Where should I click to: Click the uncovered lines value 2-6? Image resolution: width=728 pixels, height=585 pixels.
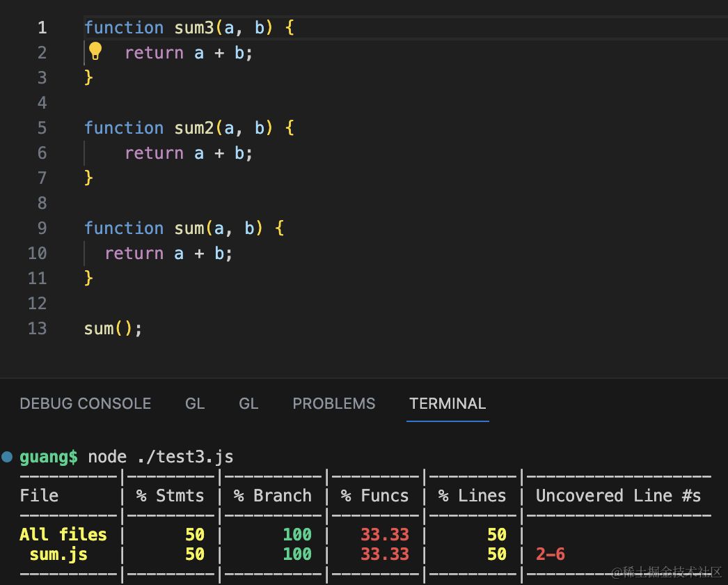(550, 554)
